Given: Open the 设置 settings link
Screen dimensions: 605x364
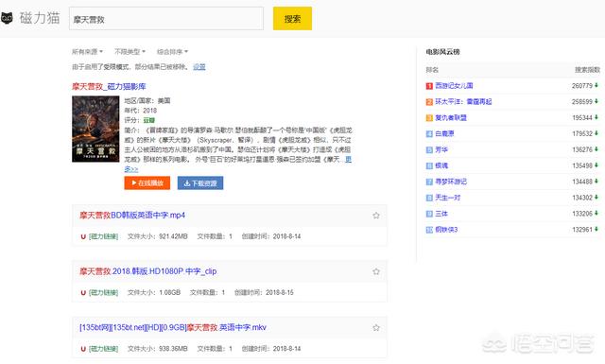Looking at the screenshot, I should click(199, 67).
